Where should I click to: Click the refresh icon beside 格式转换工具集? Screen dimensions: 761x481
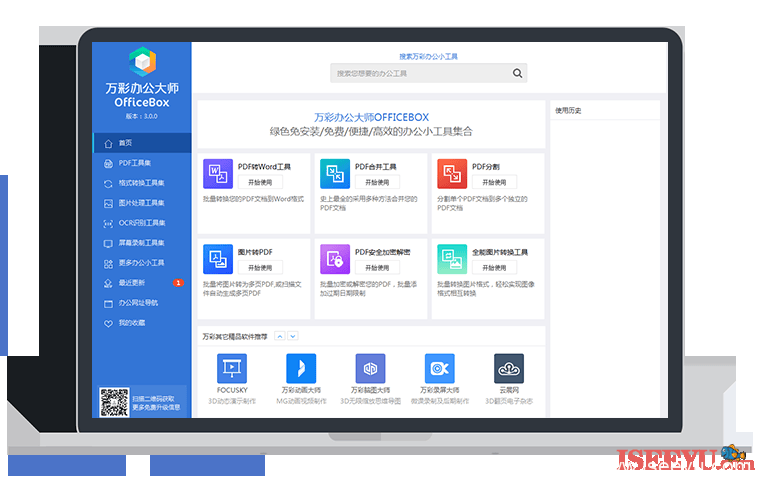point(108,183)
